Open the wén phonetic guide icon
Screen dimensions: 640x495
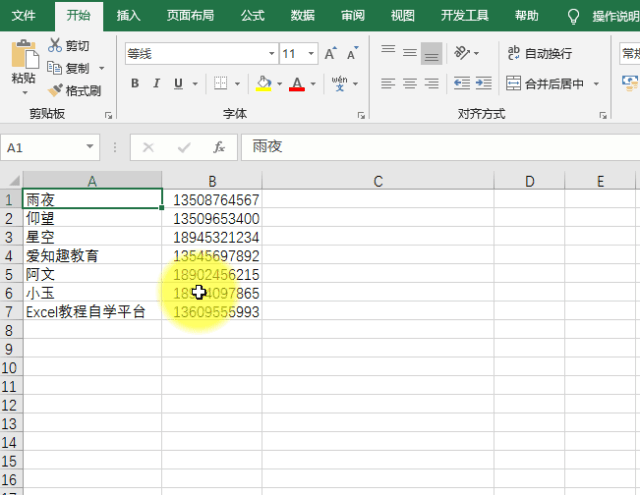[339, 84]
